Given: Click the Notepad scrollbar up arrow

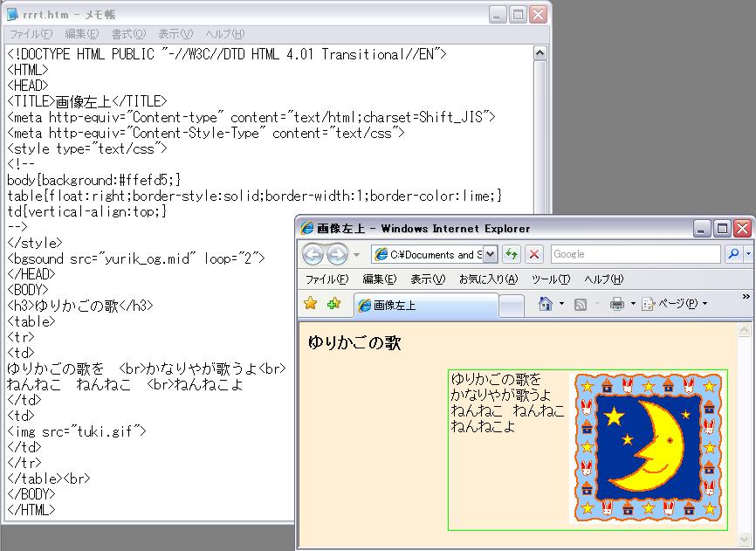Looking at the screenshot, I should point(540,53).
